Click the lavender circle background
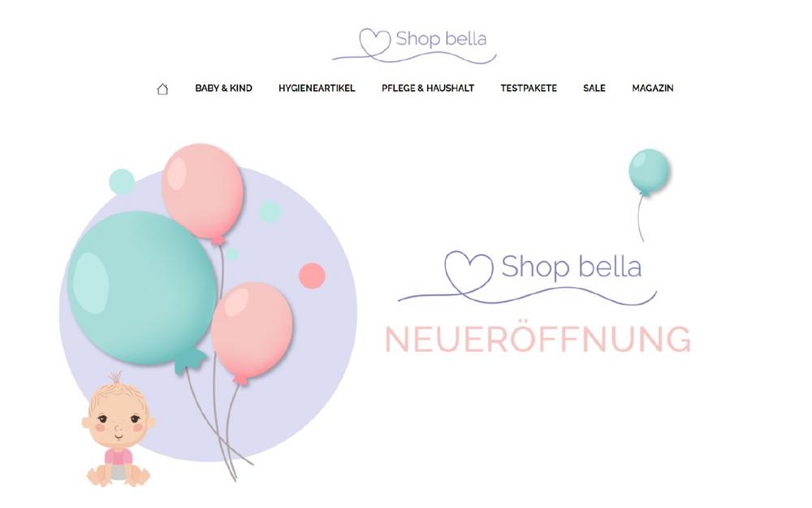Viewport: 812px width, 508px height. 321,363
